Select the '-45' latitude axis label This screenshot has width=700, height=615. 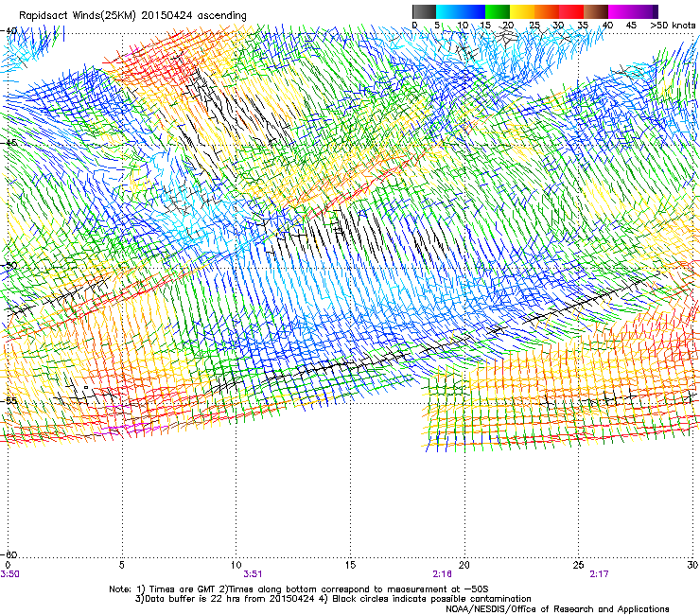(x=9, y=143)
